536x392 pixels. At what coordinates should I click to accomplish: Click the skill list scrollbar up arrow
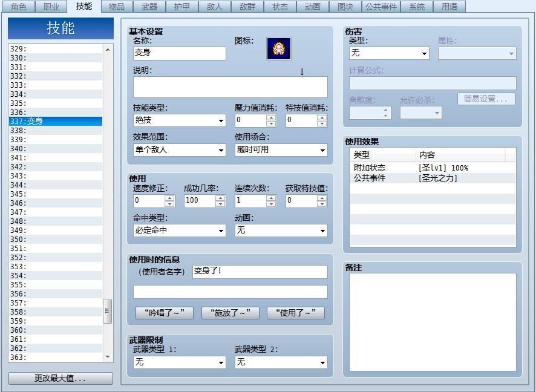tap(108, 50)
